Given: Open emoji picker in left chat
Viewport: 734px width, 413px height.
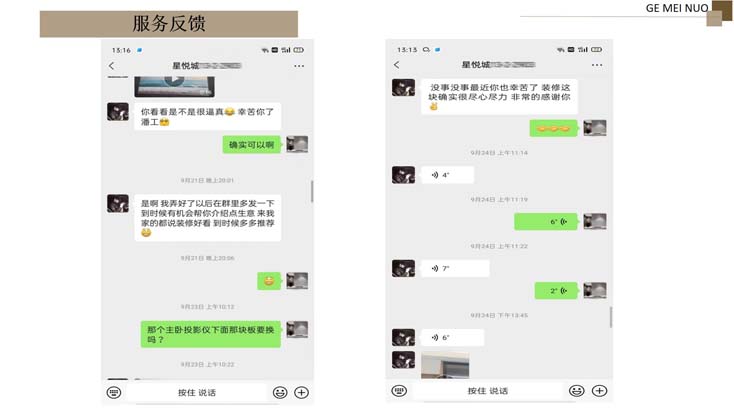Looking at the screenshot, I should click(x=280, y=392).
